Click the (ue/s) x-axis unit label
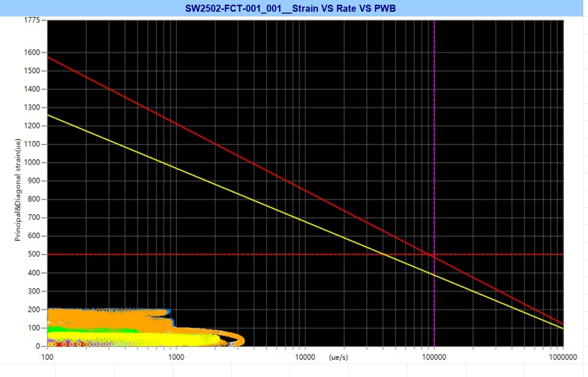Viewport: 588px width, 377px height. click(x=338, y=357)
